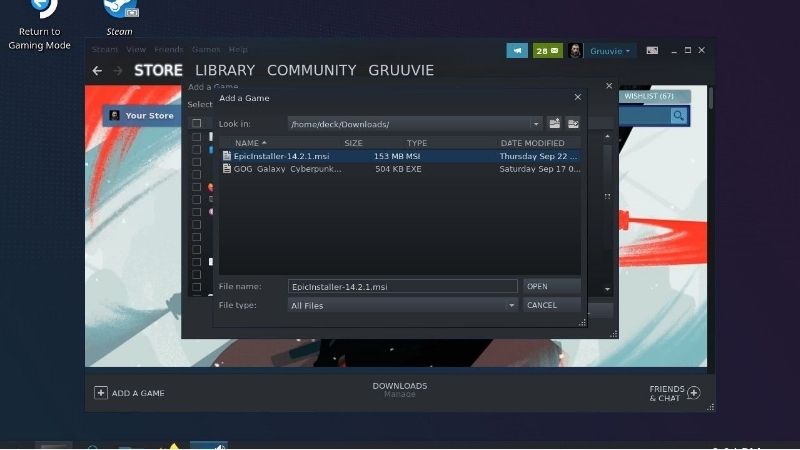
Task: Switch to Big Picture mode icon
Action: click(x=652, y=51)
